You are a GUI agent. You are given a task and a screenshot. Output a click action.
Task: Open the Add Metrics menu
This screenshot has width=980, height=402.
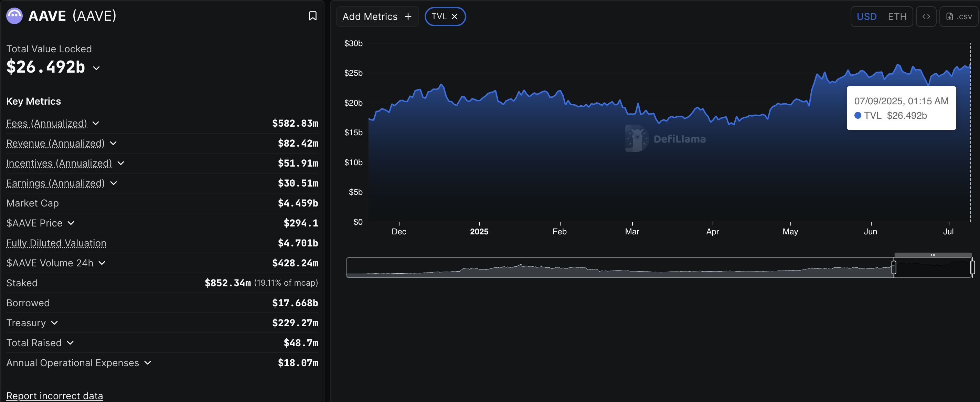point(370,17)
